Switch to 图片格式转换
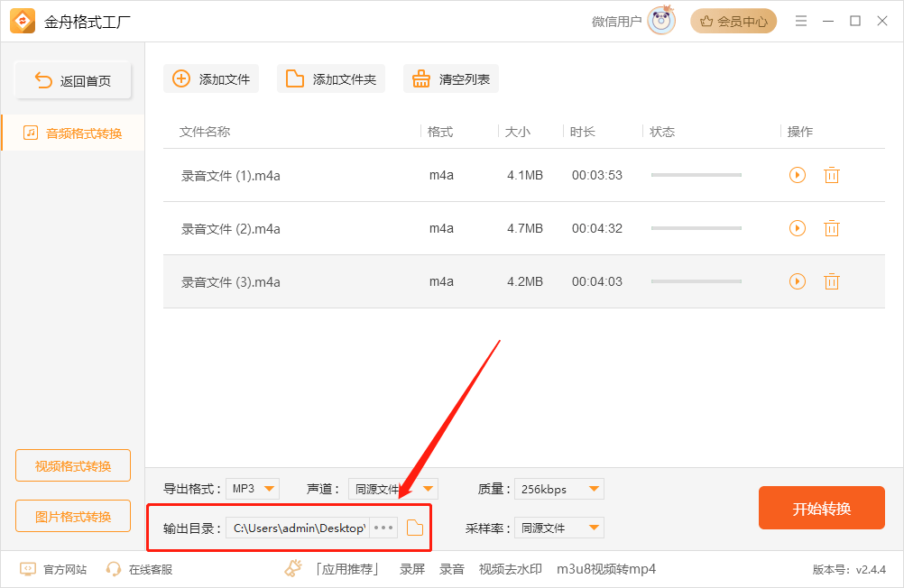The image size is (904, 588). 73,517
